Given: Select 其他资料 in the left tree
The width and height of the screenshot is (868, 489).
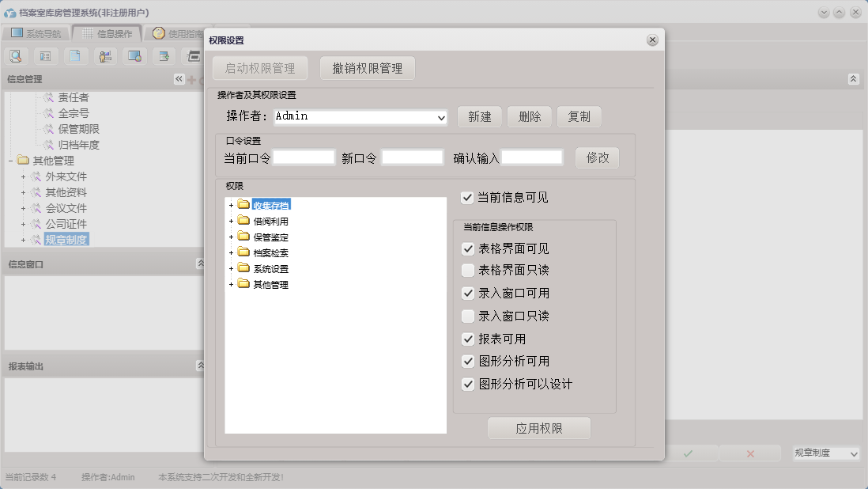Looking at the screenshot, I should (66, 192).
